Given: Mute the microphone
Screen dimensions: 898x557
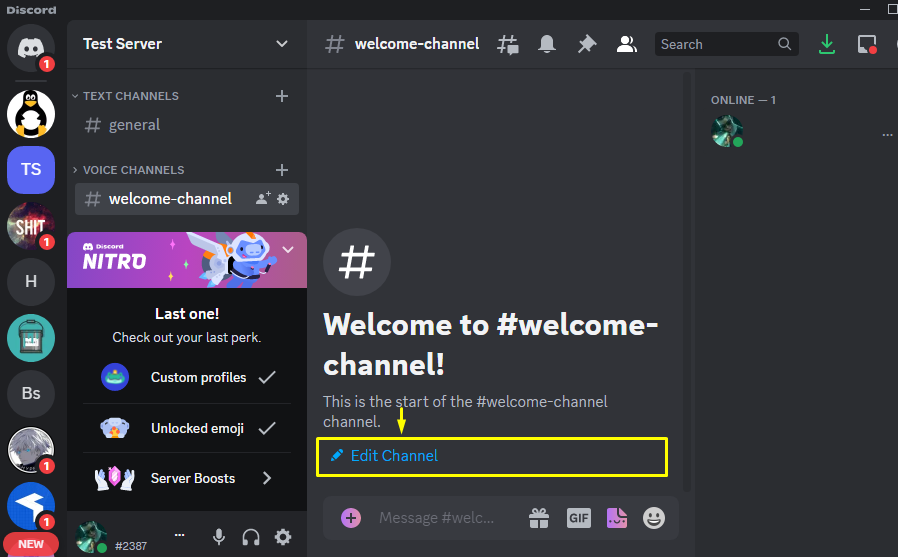Looking at the screenshot, I should pyautogui.click(x=219, y=537).
